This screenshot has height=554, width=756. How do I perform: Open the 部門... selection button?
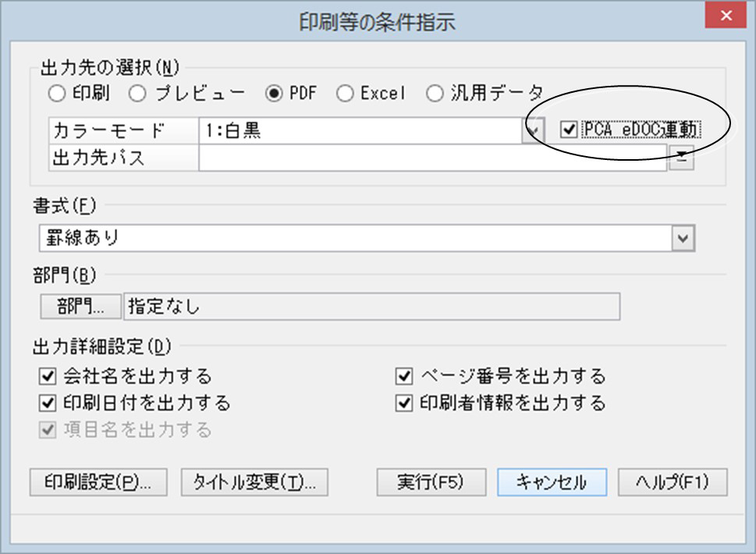[80, 306]
